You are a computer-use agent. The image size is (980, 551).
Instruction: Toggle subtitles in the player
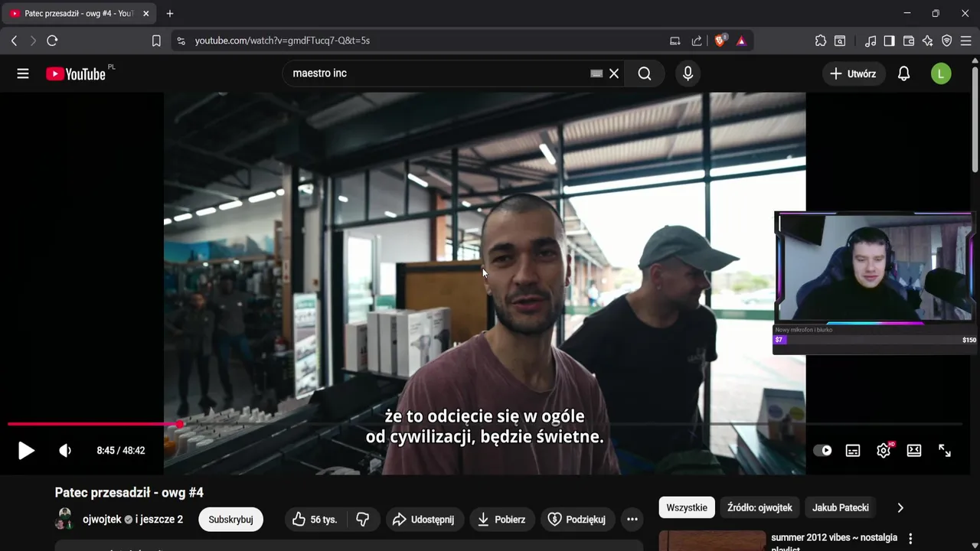tap(853, 451)
